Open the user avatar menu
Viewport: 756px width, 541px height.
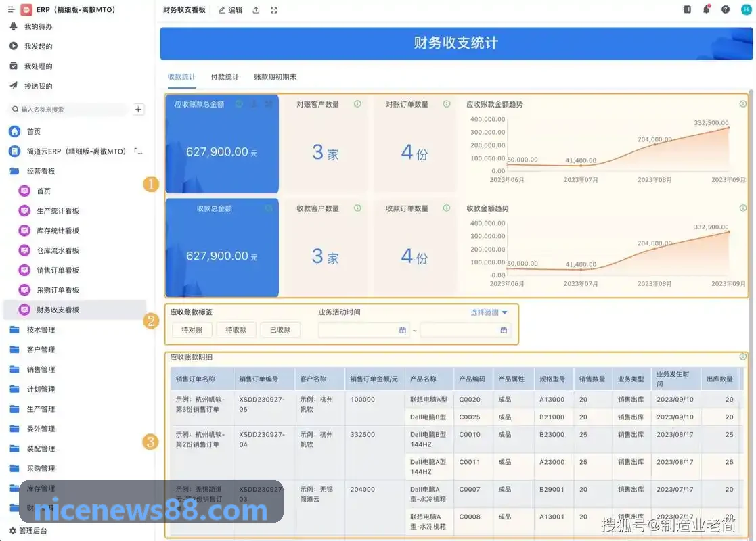coord(746,9)
